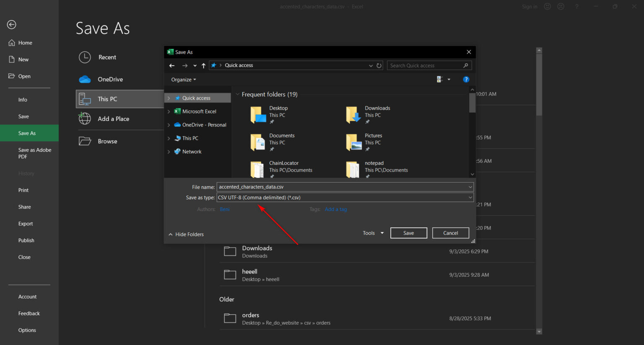Open the dialog help question mark icon

point(466,80)
